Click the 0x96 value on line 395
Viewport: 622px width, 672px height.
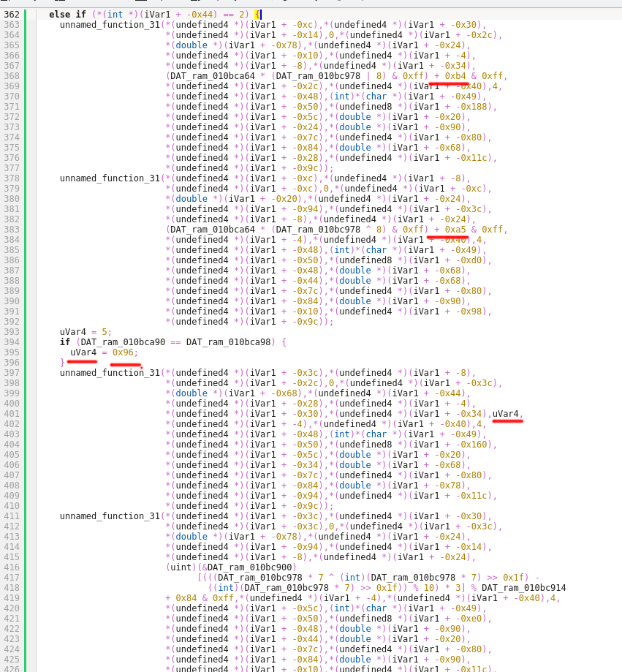click(123, 352)
